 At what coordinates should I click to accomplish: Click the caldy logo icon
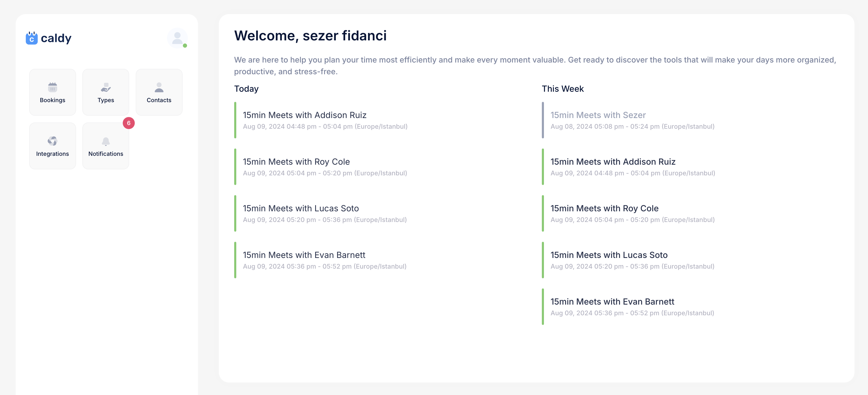click(x=32, y=38)
